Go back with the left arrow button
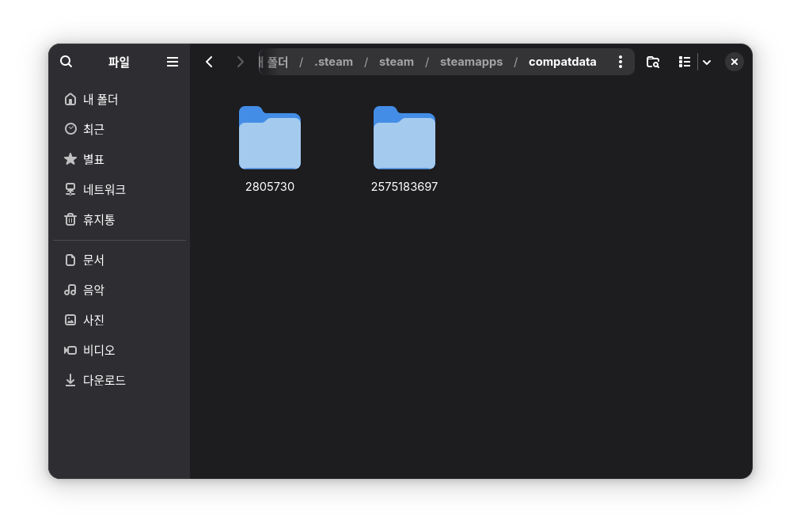This screenshot has width=801, height=532. [x=209, y=62]
